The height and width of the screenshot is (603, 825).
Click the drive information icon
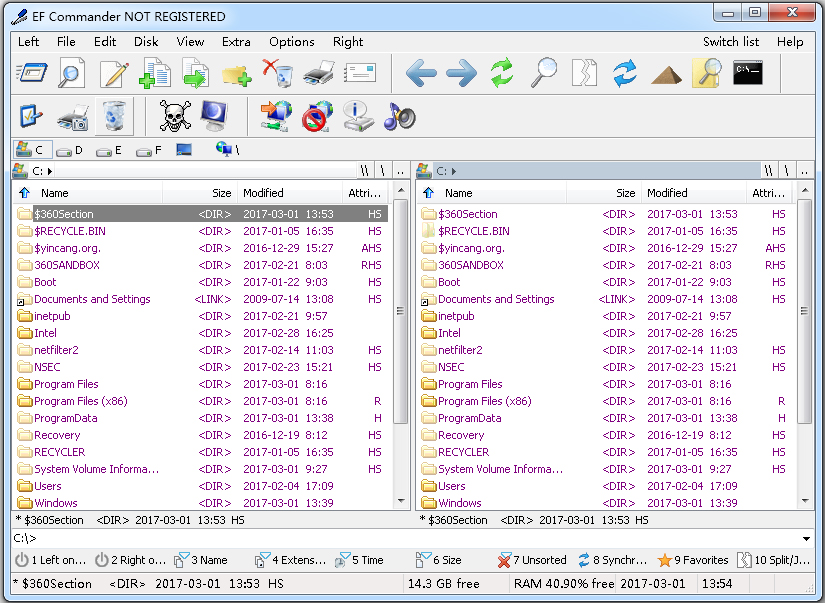coord(358,116)
